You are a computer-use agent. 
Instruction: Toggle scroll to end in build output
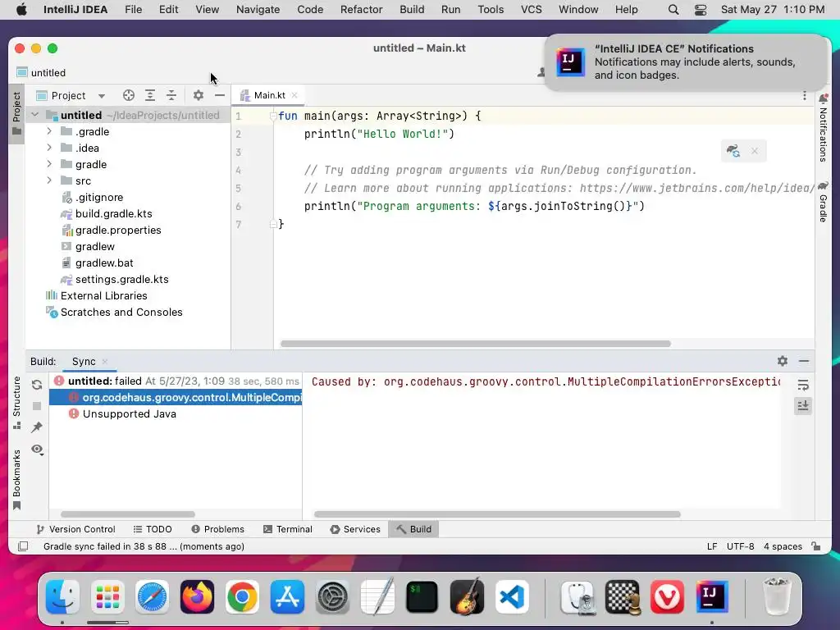pyautogui.click(x=803, y=405)
